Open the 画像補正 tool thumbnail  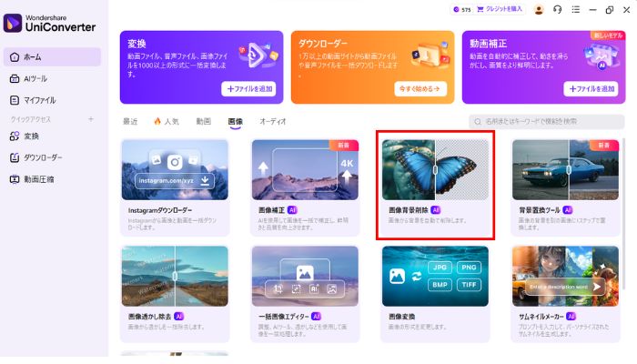(305, 170)
